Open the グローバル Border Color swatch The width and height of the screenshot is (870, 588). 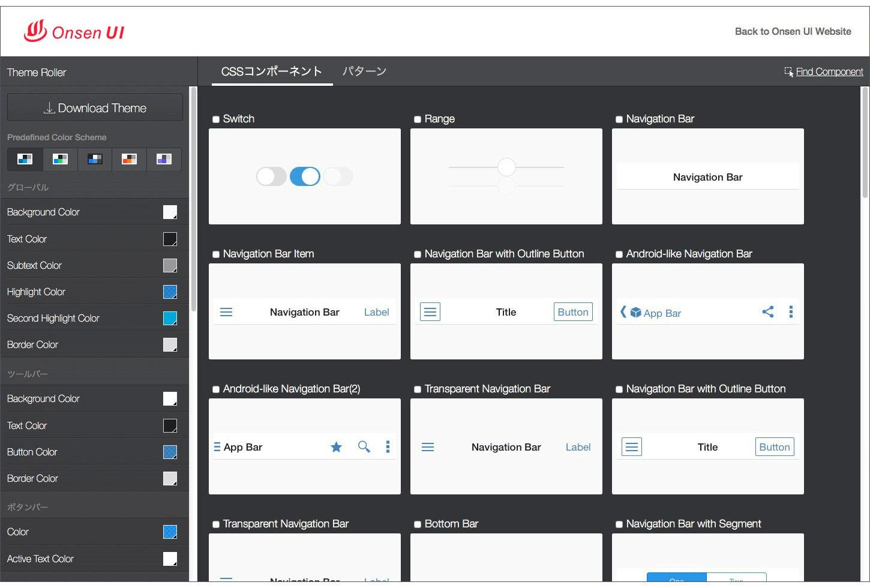pos(170,344)
